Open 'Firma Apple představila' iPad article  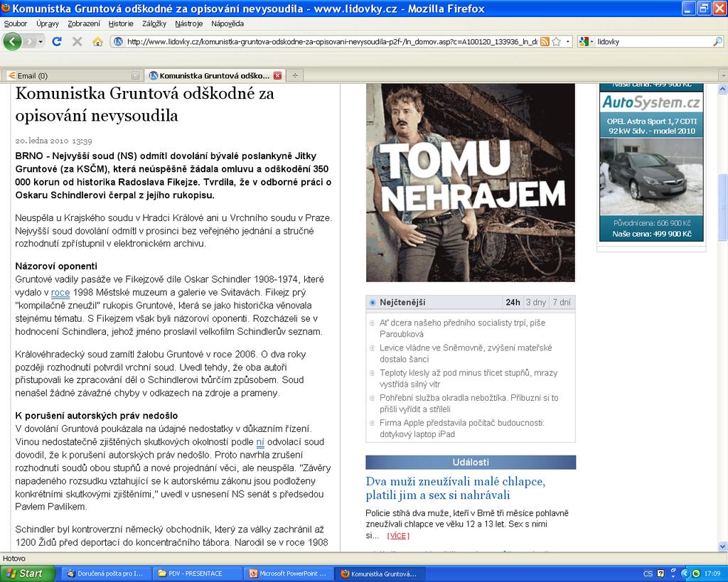462,429
